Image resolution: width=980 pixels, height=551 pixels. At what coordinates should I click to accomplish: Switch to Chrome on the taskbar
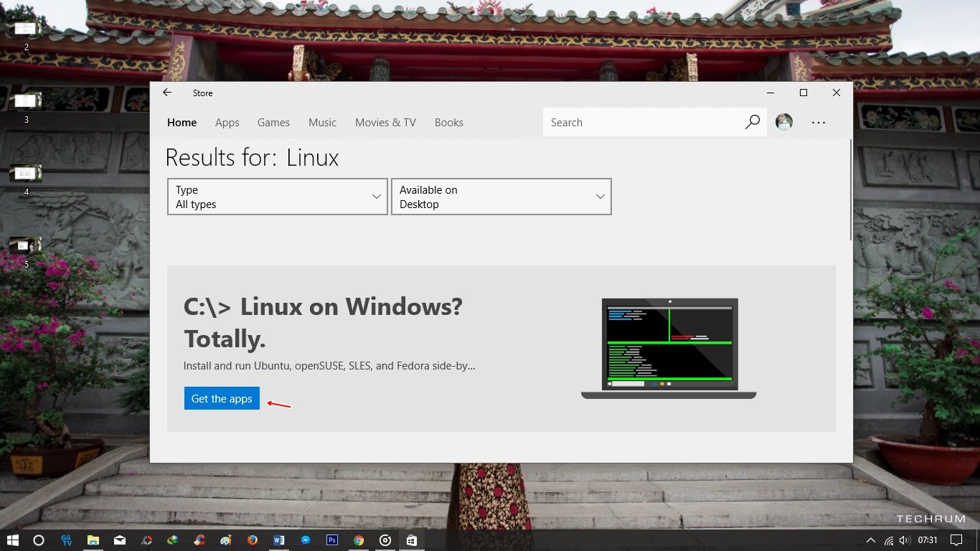[359, 540]
